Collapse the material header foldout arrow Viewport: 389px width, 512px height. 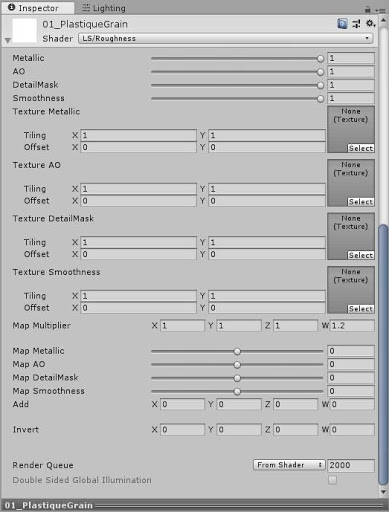7,40
